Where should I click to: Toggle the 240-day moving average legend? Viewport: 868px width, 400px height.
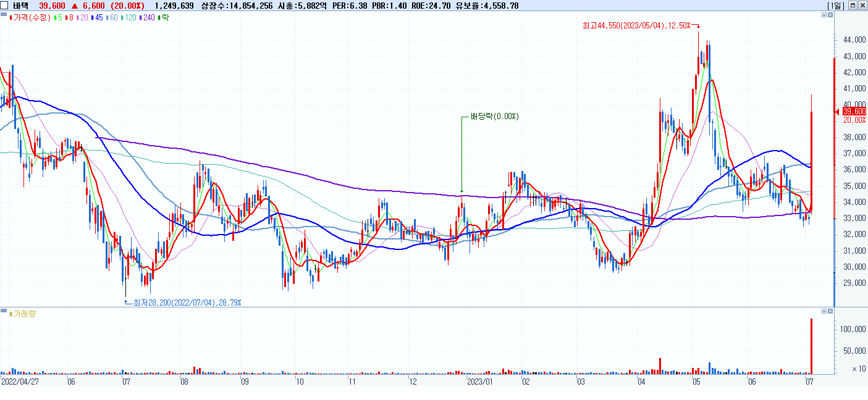click(147, 18)
